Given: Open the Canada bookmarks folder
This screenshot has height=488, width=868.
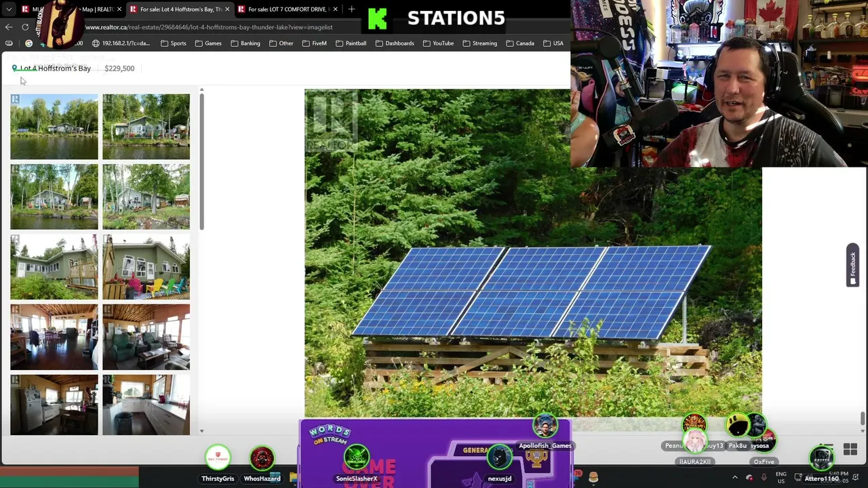Looking at the screenshot, I should [519, 43].
